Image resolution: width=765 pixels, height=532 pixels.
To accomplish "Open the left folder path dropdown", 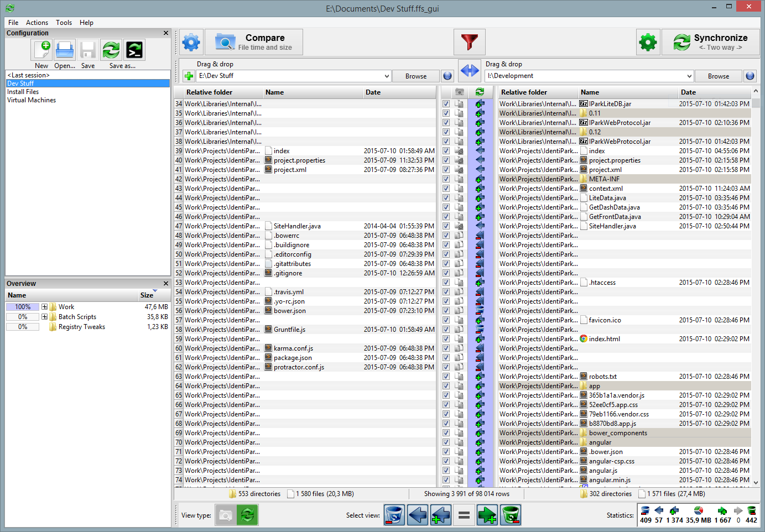I will (386, 76).
